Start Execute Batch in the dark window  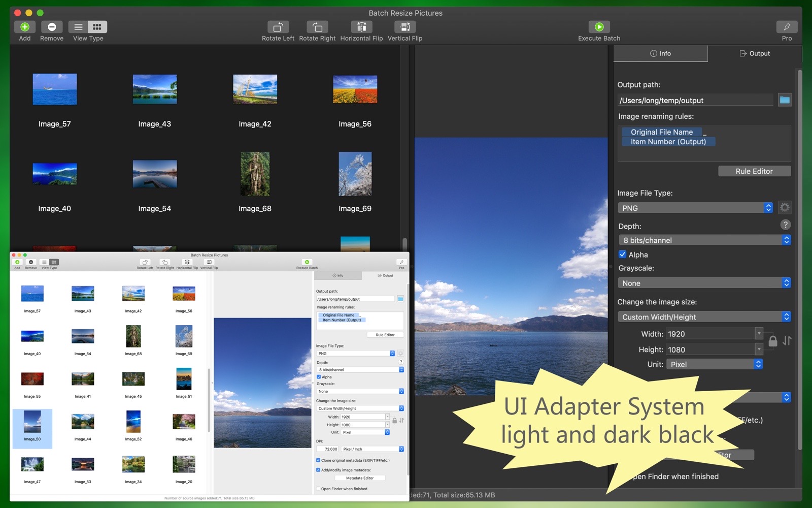point(599,27)
